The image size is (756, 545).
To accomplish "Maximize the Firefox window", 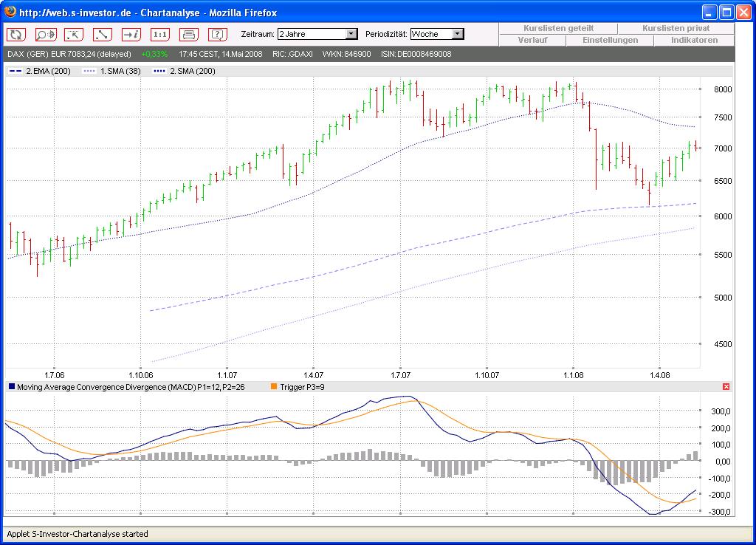I will [x=726, y=13].
